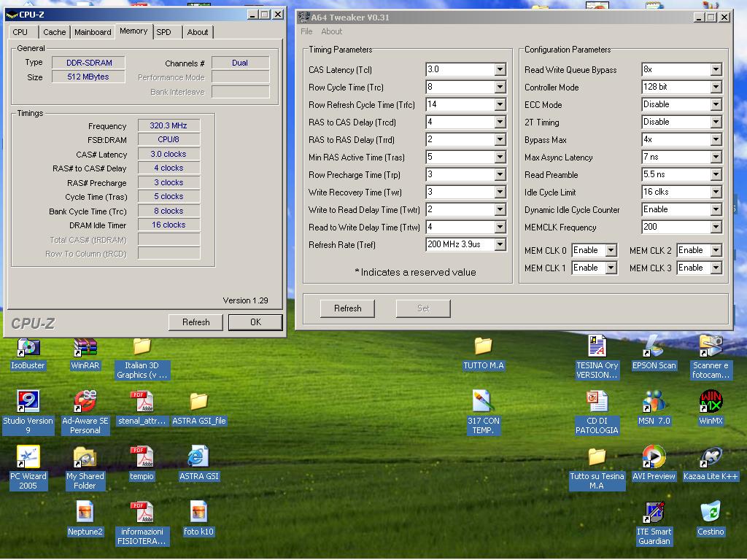Open 317 CON TEMP. paint file icon
Screen dimensions: 747x560
pos(483,413)
